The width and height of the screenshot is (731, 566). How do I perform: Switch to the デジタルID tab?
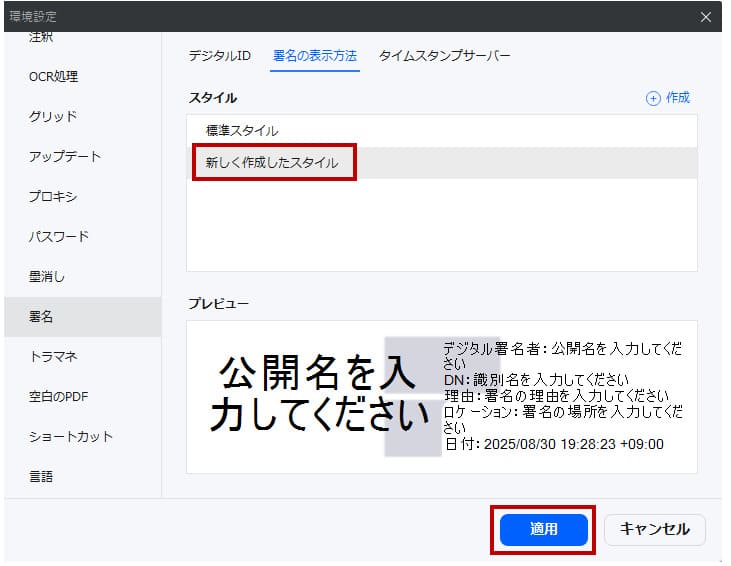pos(219,56)
